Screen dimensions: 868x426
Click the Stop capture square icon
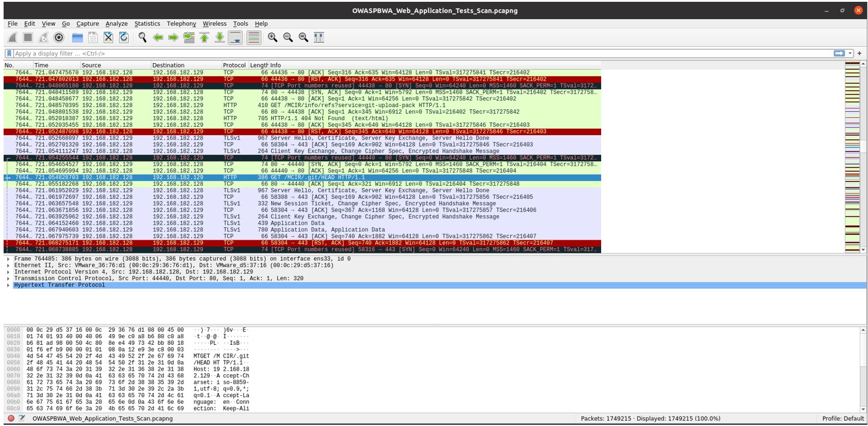point(28,37)
